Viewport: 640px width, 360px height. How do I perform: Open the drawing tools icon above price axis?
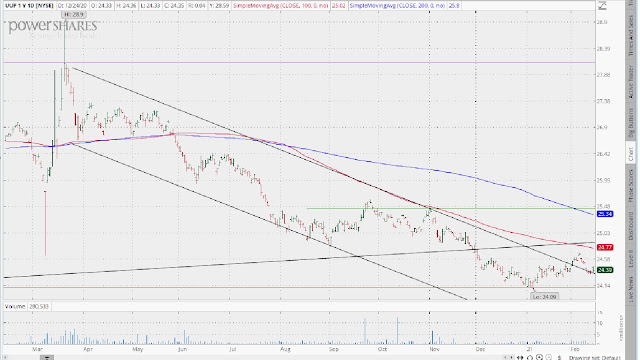(x=602, y=6)
